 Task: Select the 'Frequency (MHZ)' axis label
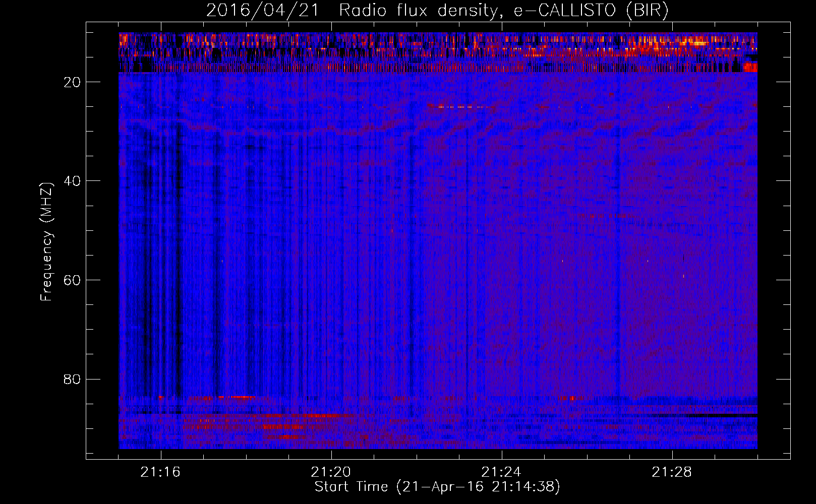[46, 242]
